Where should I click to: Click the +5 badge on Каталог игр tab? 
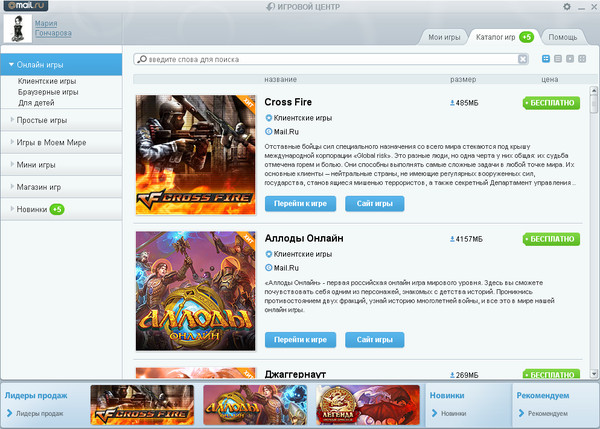pos(527,37)
